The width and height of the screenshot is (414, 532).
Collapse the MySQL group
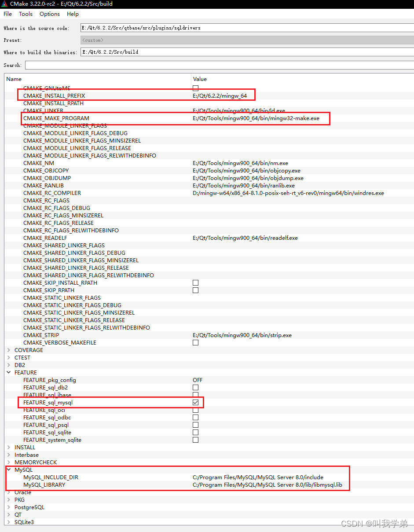[9, 470]
